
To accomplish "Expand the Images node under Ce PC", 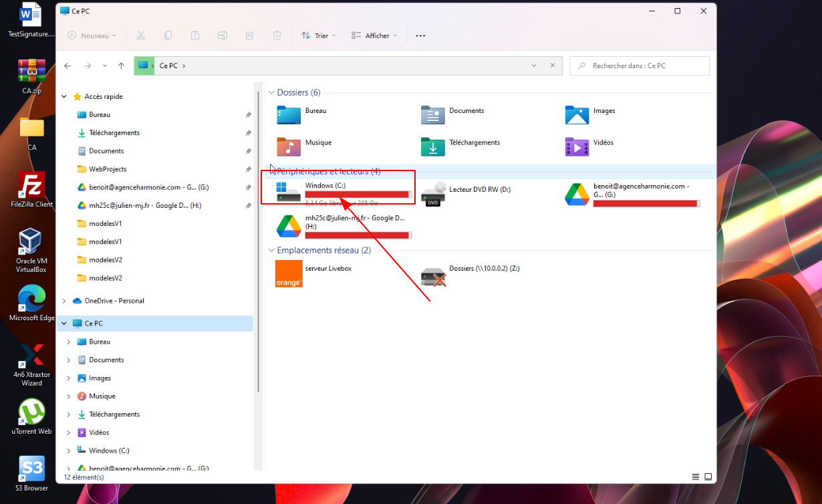I will tap(69, 378).
